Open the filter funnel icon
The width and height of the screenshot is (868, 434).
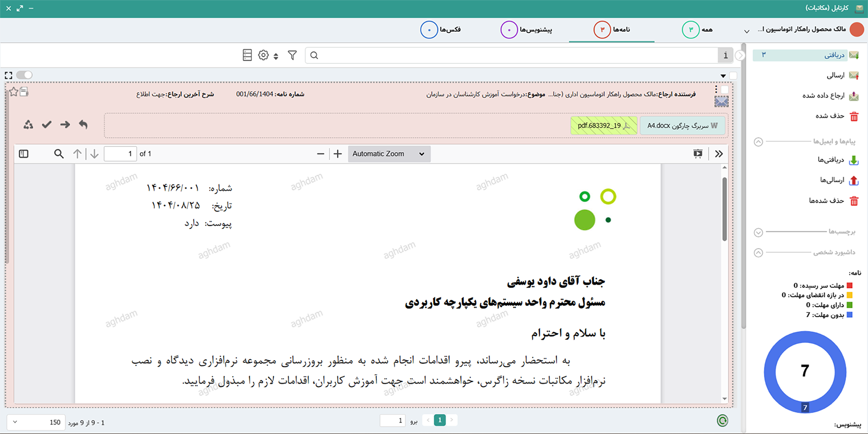[x=292, y=55]
